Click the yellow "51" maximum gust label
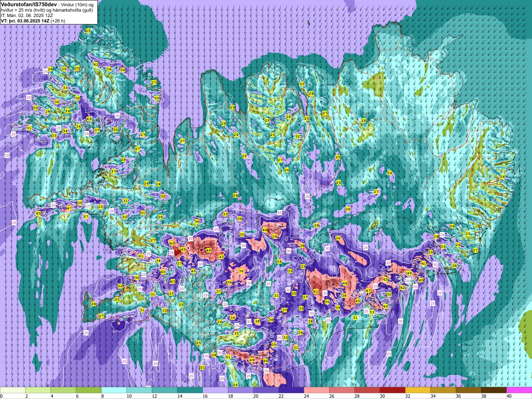 pyautogui.click(x=228, y=357)
